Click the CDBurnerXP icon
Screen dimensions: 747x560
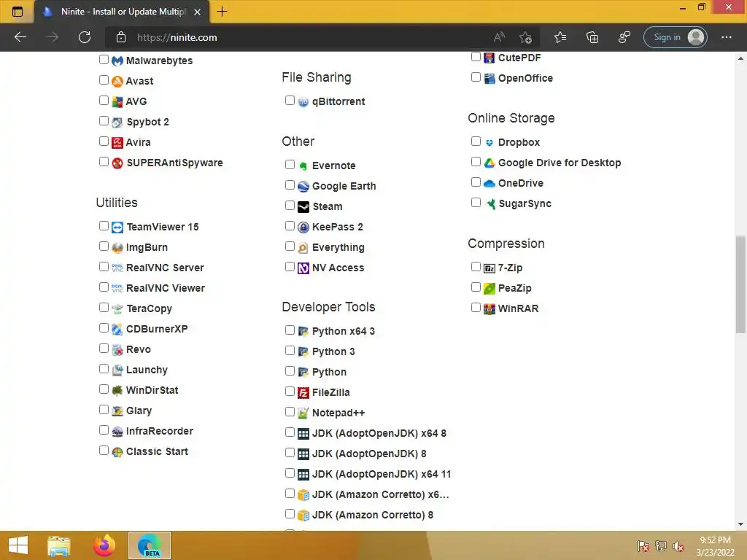pos(117,329)
